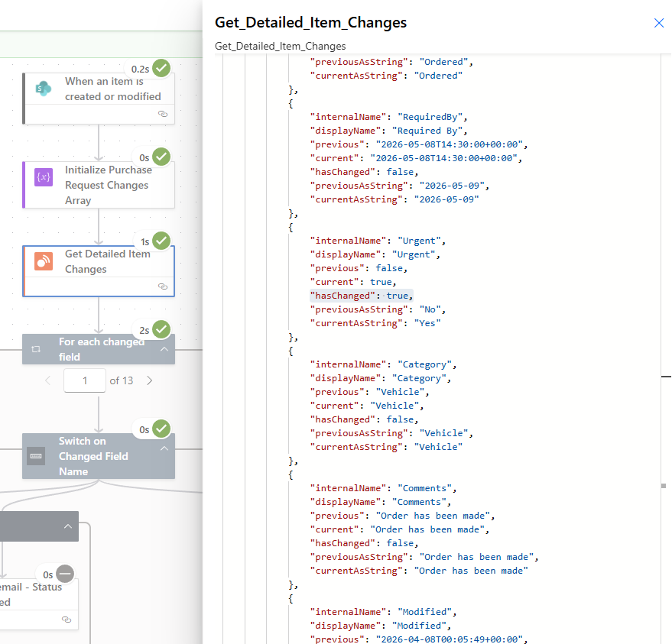Image resolution: width=672 pixels, height=644 pixels.
Task: Click the skipped status badge on email action
Action: [65, 574]
